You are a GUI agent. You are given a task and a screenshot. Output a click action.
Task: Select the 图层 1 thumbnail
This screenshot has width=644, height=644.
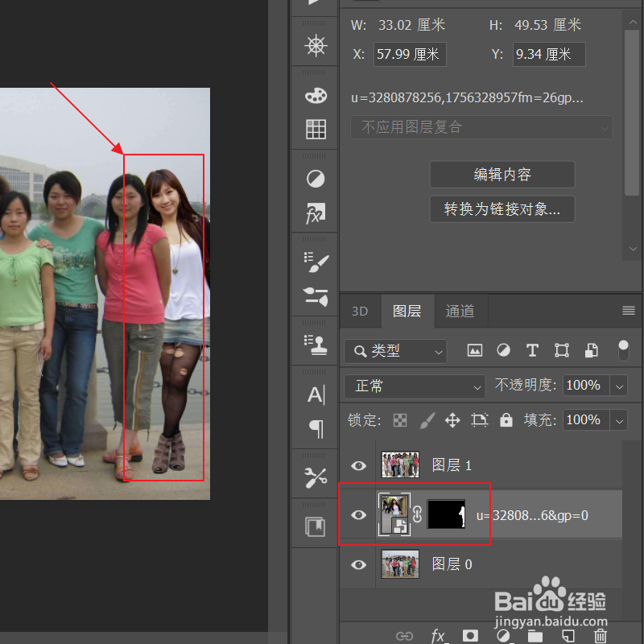(400, 464)
